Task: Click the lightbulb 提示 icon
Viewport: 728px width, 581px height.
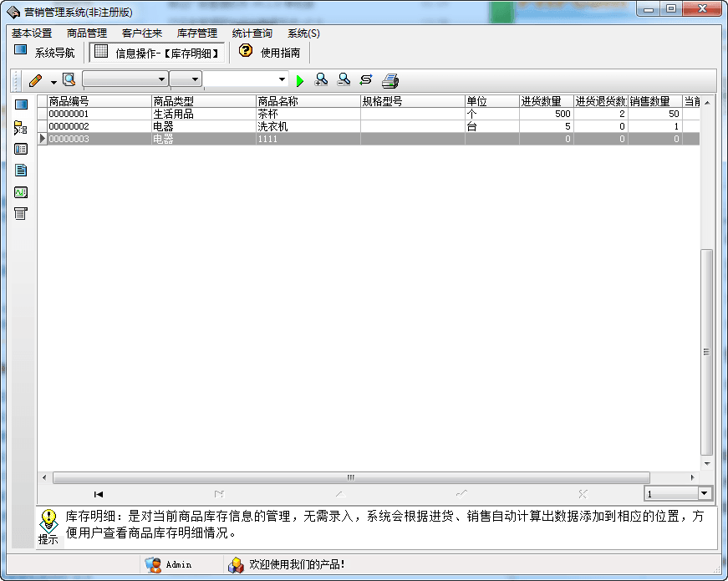Action: (48, 521)
